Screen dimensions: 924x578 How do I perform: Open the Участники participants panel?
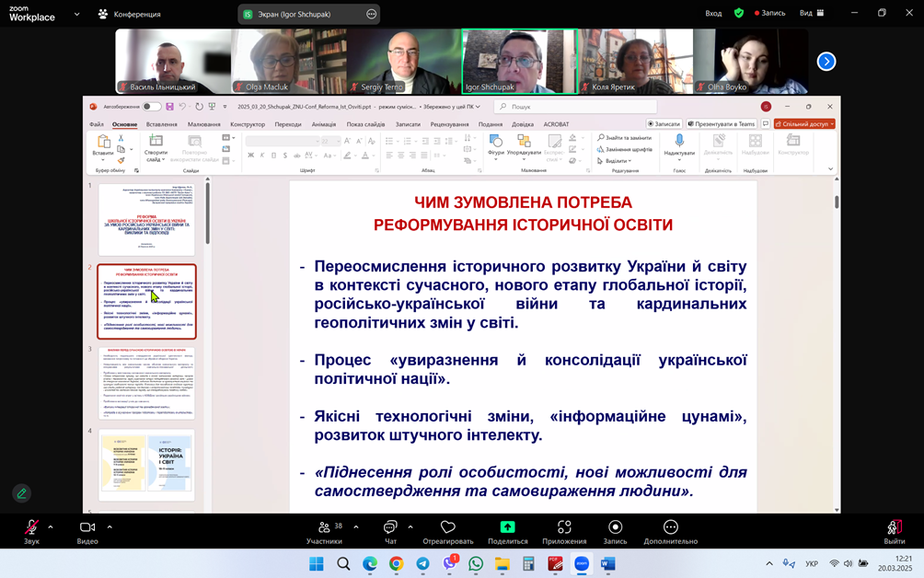[x=324, y=527]
